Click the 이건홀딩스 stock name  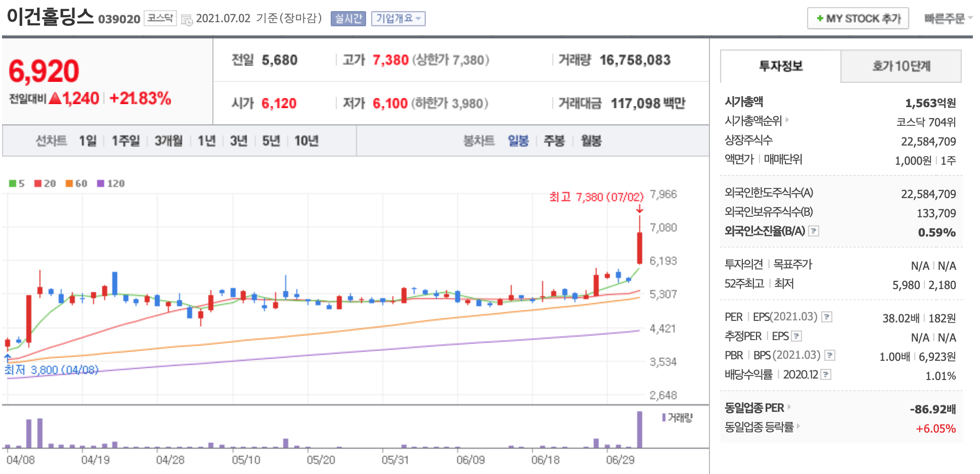click(50, 17)
